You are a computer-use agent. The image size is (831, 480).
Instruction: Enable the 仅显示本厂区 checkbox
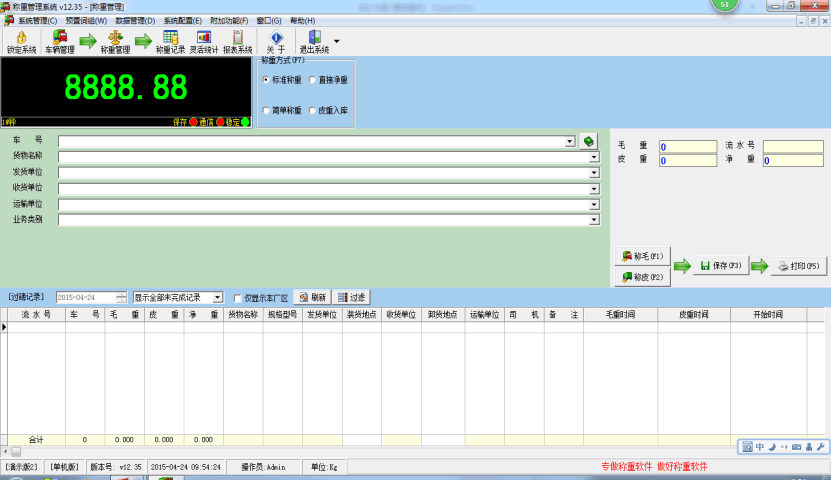[237, 298]
